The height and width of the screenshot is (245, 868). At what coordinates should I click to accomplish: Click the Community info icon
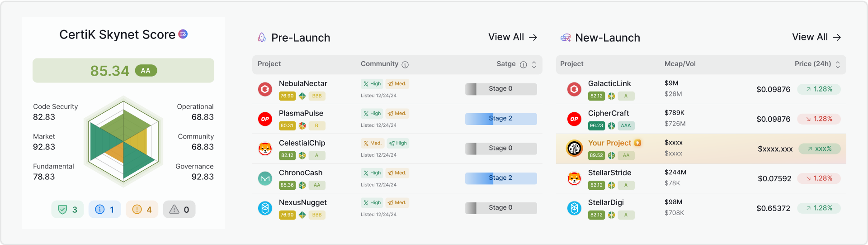pyautogui.click(x=405, y=65)
